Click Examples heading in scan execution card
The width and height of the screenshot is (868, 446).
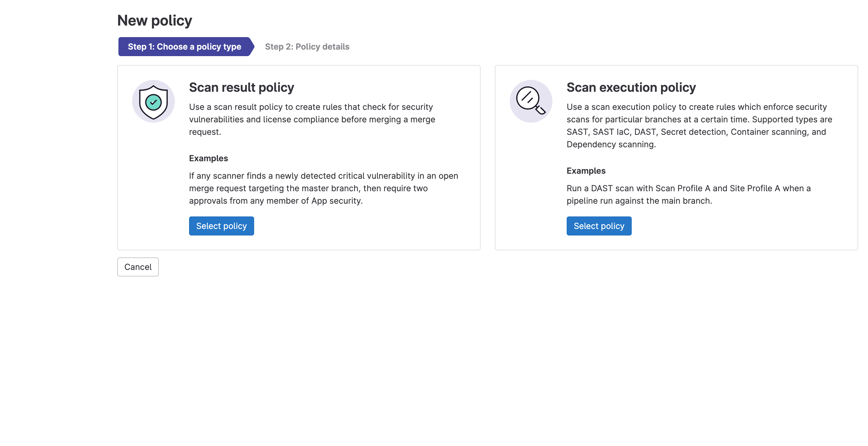coord(586,170)
